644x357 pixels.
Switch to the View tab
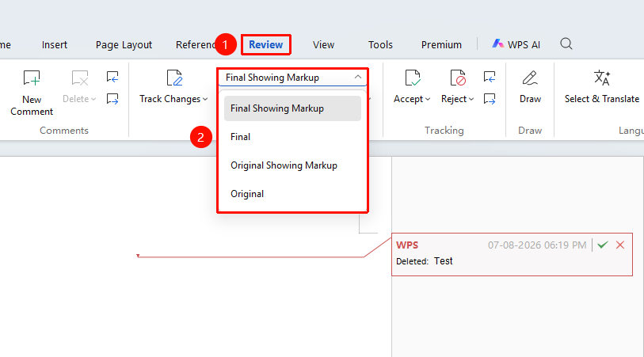pyautogui.click(x=323, y=45)
